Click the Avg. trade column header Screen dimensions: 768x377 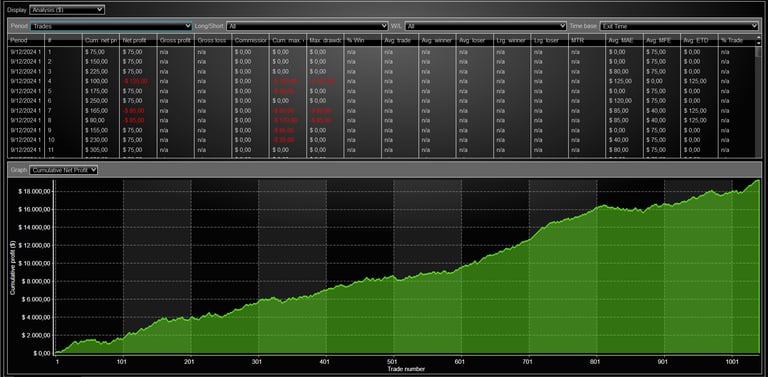[400, 40]
